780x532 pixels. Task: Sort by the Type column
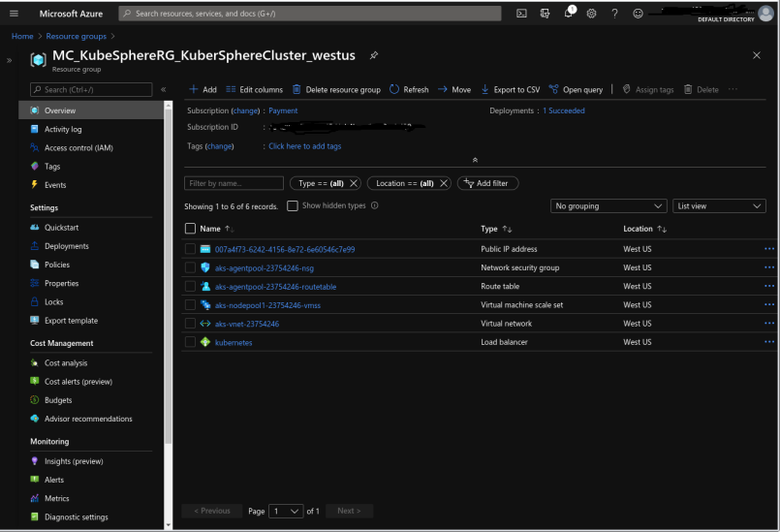(496, 229)
